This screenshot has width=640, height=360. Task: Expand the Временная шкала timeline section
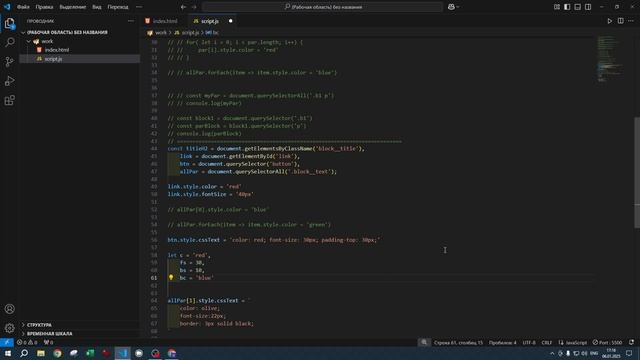tap(49, 333)
